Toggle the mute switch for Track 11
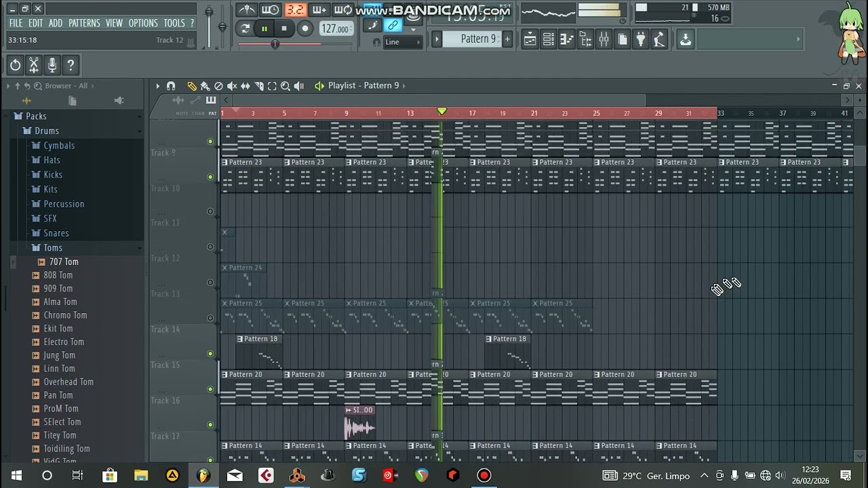 (210, 211)
